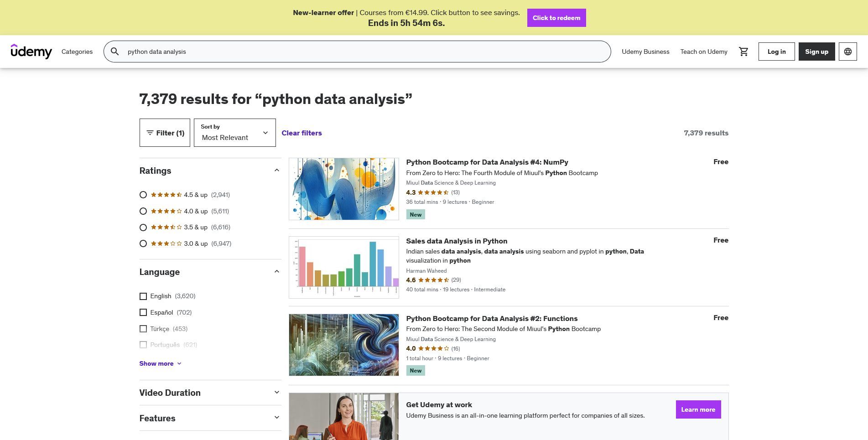Click 'Ends in' countdown timer text

[x=406, y=23]
